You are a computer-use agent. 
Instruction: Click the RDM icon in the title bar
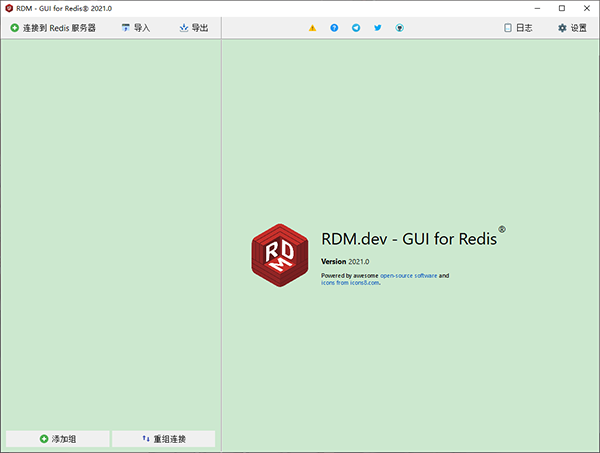[x=9, y=8]
